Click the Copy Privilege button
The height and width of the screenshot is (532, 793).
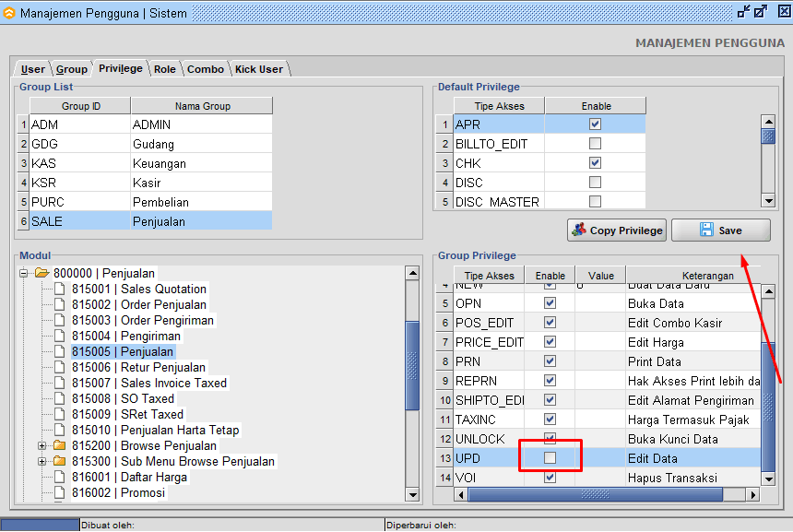coord(617,231)
